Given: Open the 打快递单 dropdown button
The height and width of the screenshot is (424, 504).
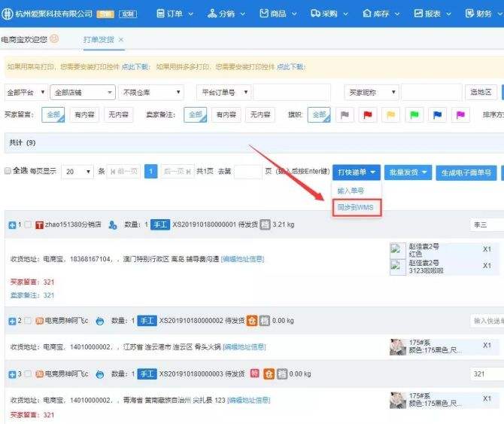Looking at the screenshot, I should tap(357, 172).
